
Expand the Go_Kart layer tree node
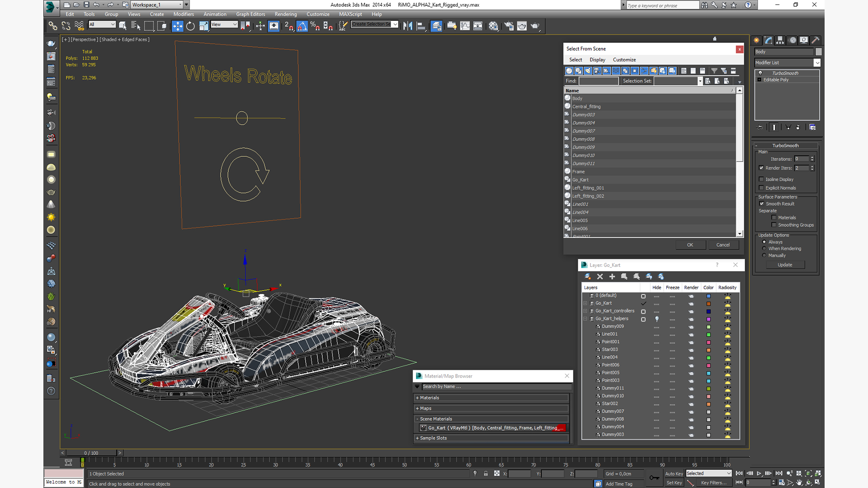coord(585,304)
